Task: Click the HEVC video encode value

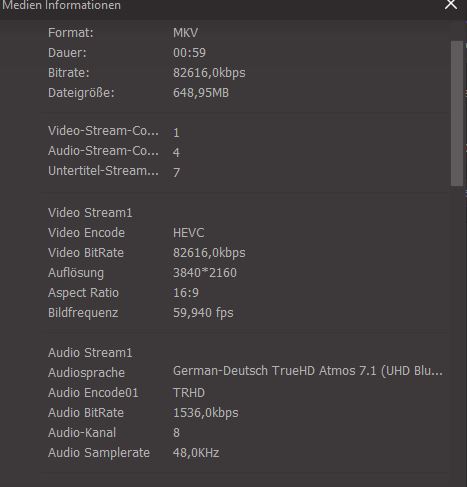Action: tap(188, 233)
